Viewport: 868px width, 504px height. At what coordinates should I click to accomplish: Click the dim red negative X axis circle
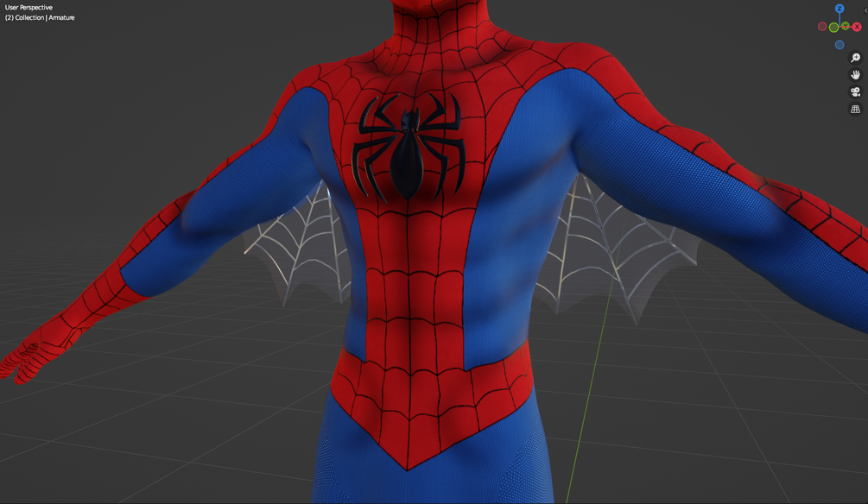822,26
